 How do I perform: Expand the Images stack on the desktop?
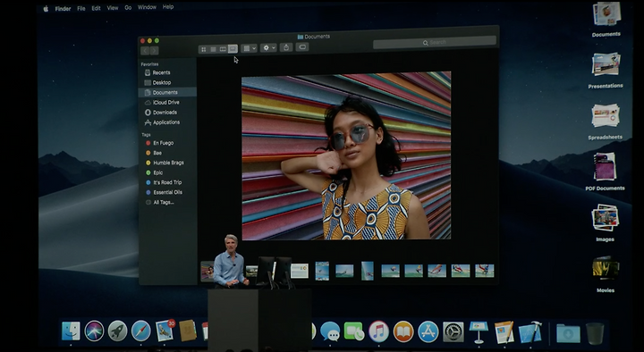click(x=605, y=218)
